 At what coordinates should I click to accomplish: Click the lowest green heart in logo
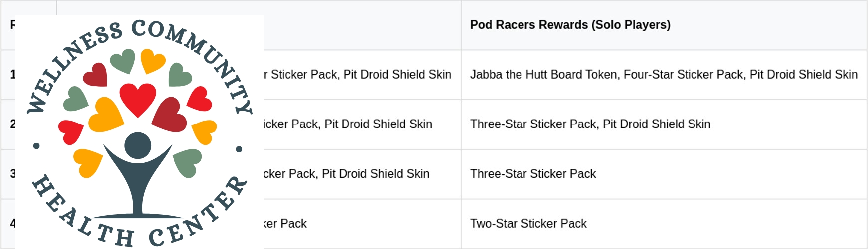187,162
